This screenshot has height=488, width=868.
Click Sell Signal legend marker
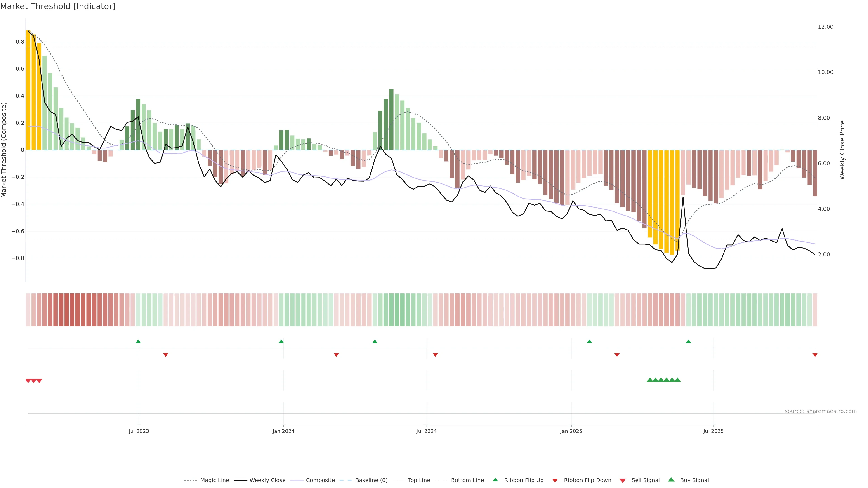click(x=623, y=481)
